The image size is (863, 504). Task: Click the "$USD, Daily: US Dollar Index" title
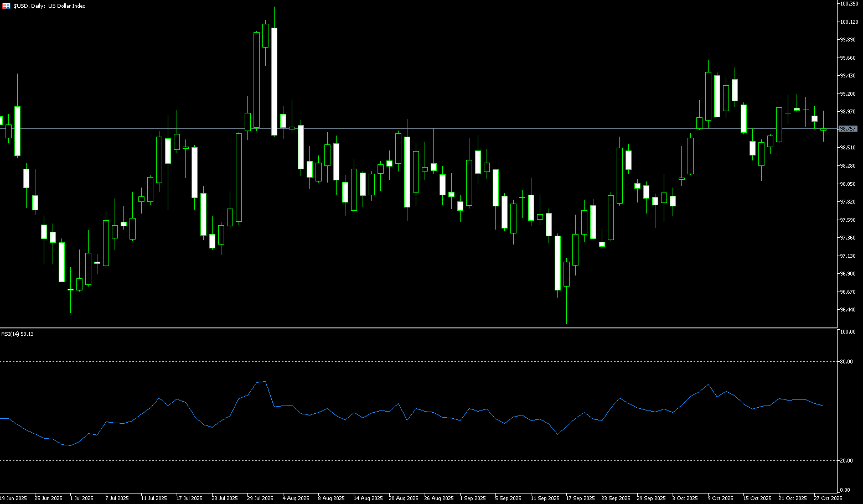click(x=49, y=6)
